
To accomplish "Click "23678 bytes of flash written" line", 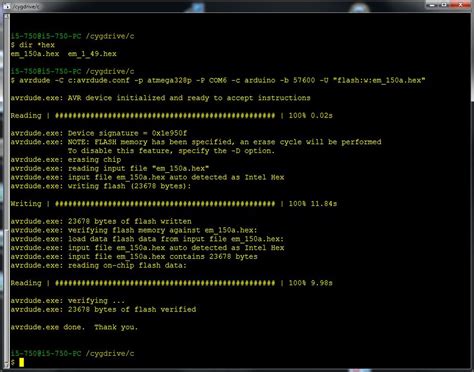I will (x=101, y=221).
